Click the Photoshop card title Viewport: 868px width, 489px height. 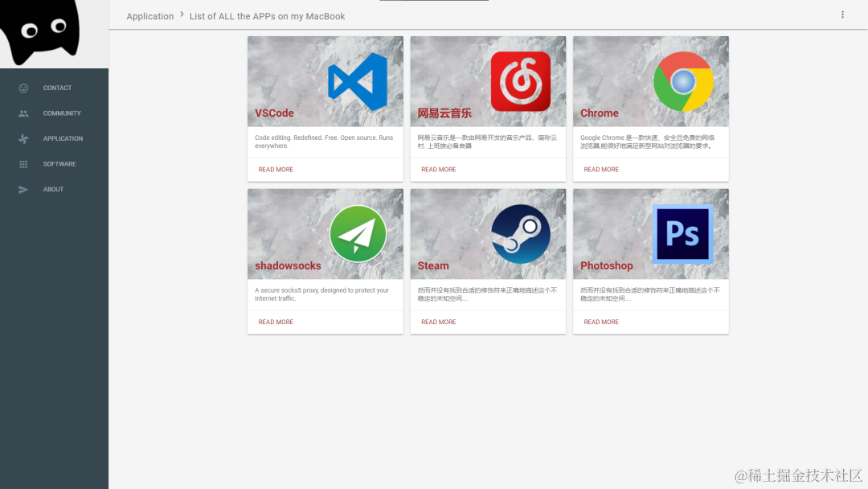pos(606,266)
